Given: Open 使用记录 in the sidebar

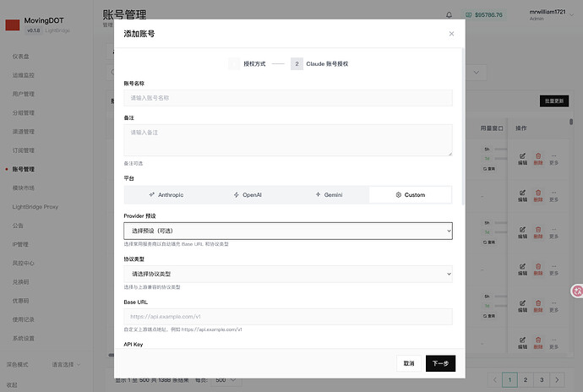Looking at the screenshot, I should point(24,319).
